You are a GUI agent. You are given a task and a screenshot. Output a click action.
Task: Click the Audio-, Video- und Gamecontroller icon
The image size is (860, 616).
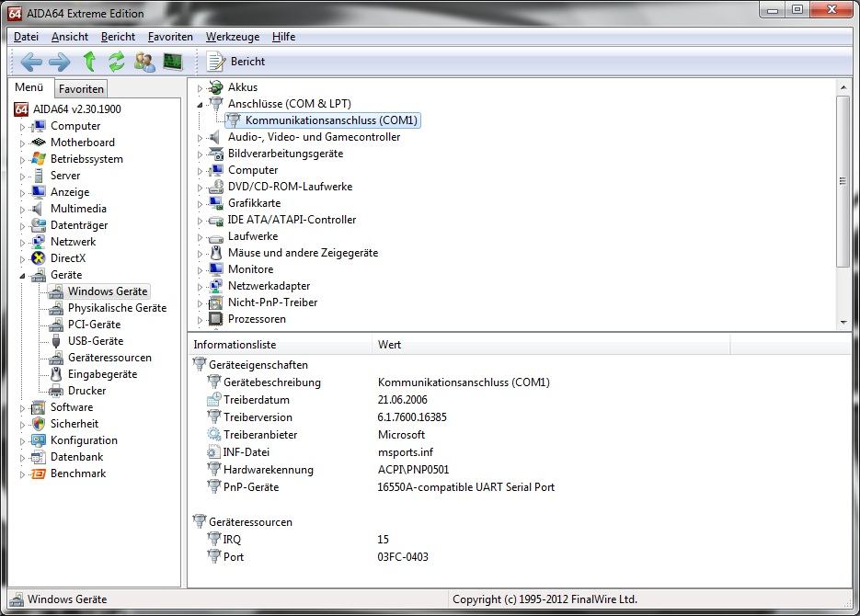coord(216,137)
